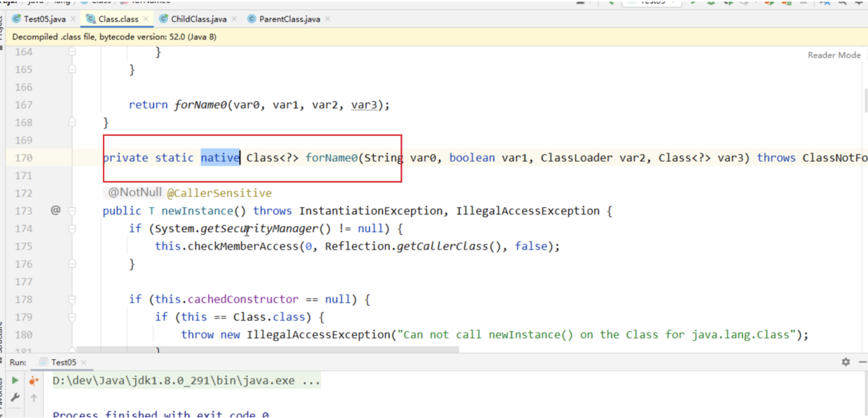This screenshot has width=868, height=418.
Task: Click the @NotNull annotation hint
Action: (135, 193)
